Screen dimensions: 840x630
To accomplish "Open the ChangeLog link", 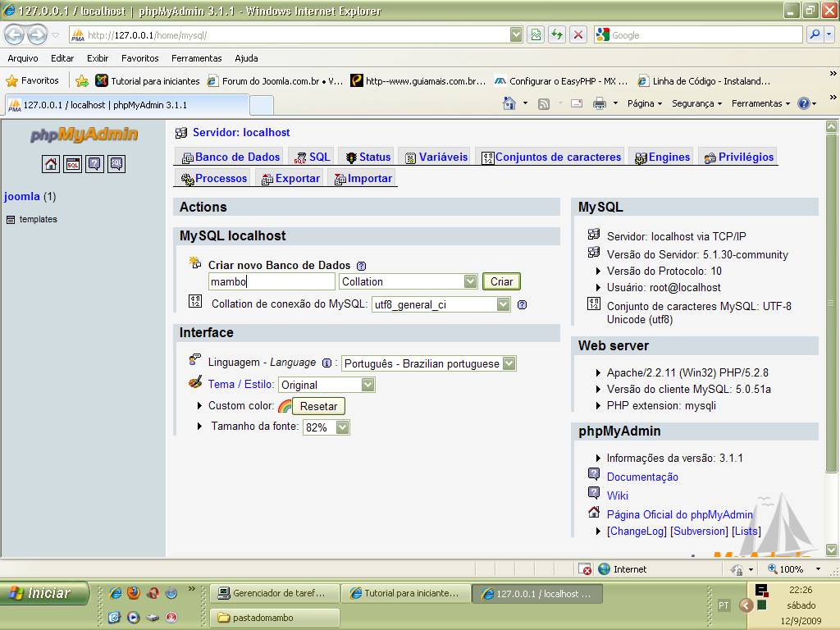I will tap(637, 531).
